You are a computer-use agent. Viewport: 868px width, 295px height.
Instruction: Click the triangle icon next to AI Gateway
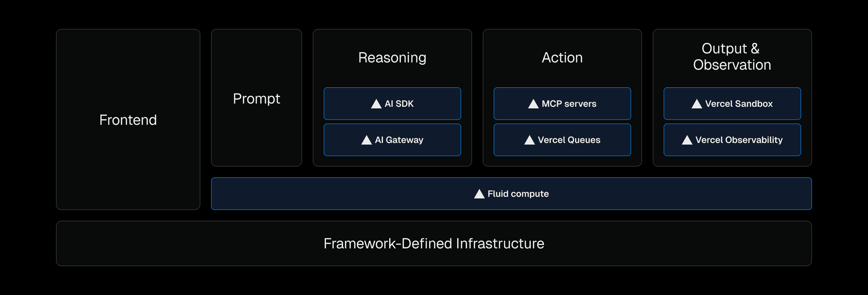367,140
